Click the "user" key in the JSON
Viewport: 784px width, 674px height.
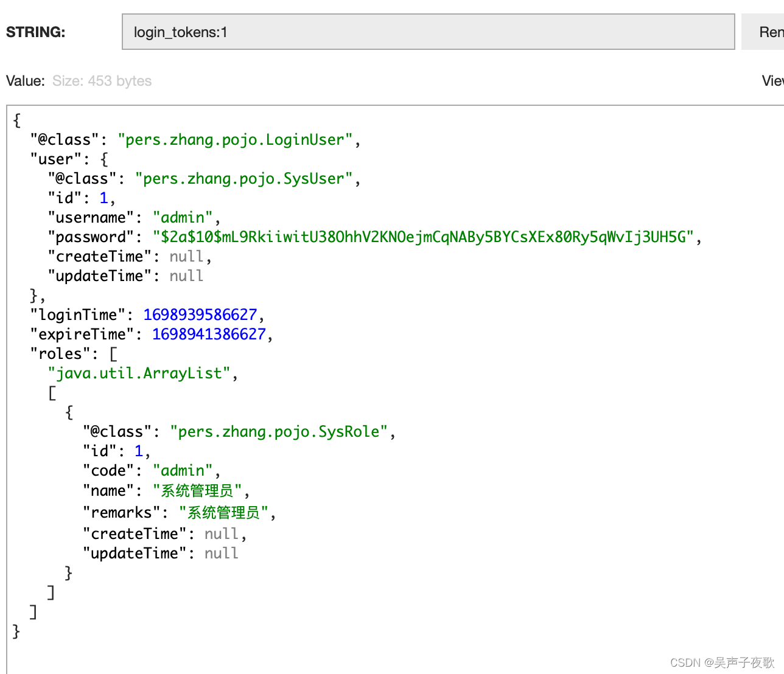[x=55, y=159]
